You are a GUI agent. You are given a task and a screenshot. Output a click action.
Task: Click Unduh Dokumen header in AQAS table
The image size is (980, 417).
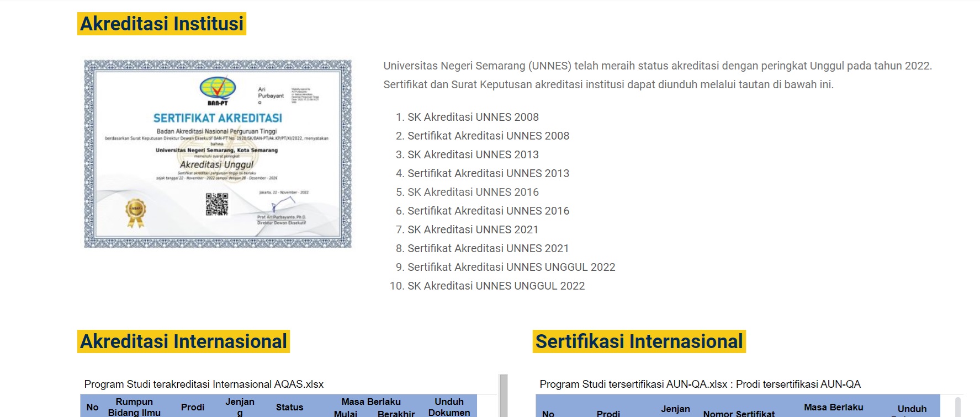pos(449,407)
